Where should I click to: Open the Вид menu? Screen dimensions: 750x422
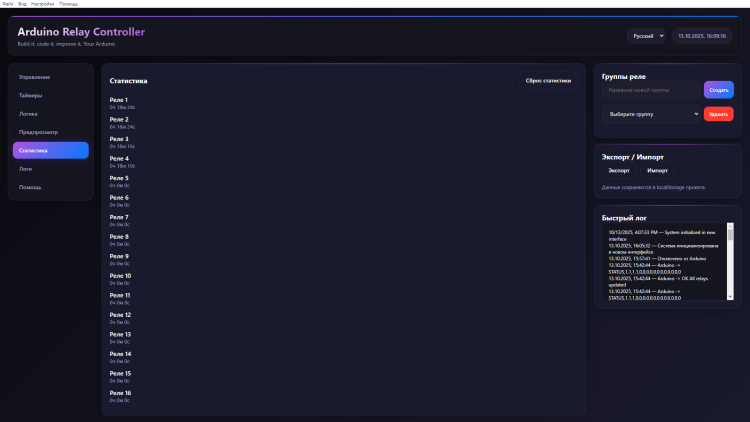click(23, 4)
